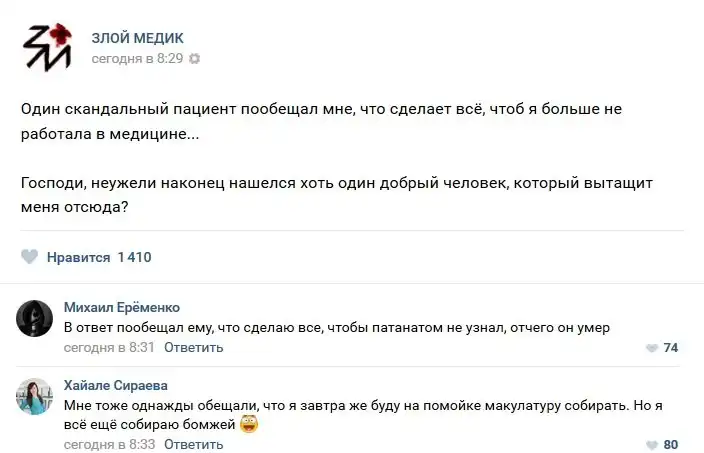
Task: Click the Нравится label under the post
Action: [x=78, y=257]
